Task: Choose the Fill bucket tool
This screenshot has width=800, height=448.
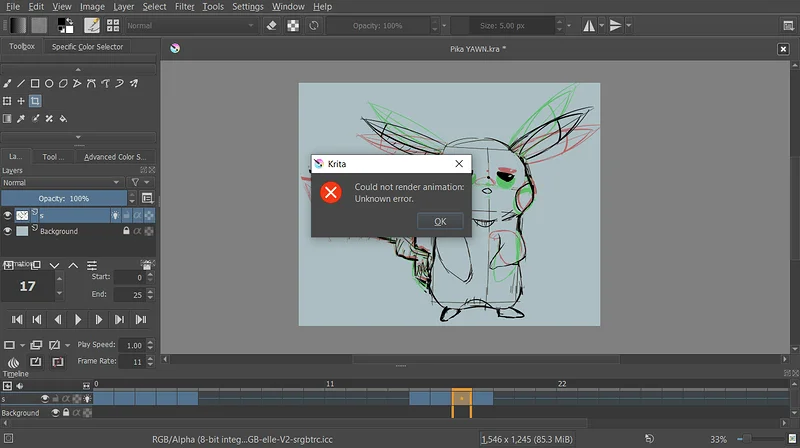Action: (63, 118)
